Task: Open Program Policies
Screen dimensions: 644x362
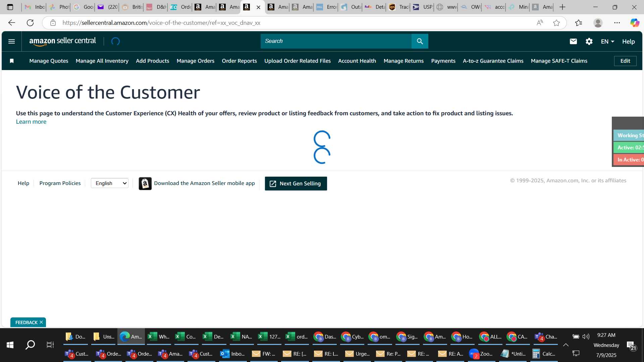Action: [60, 183]
